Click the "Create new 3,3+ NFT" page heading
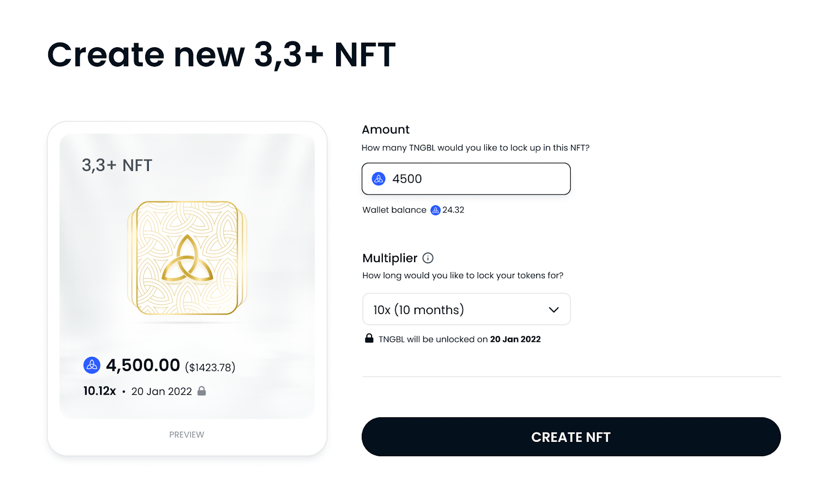 click(221, 54)
